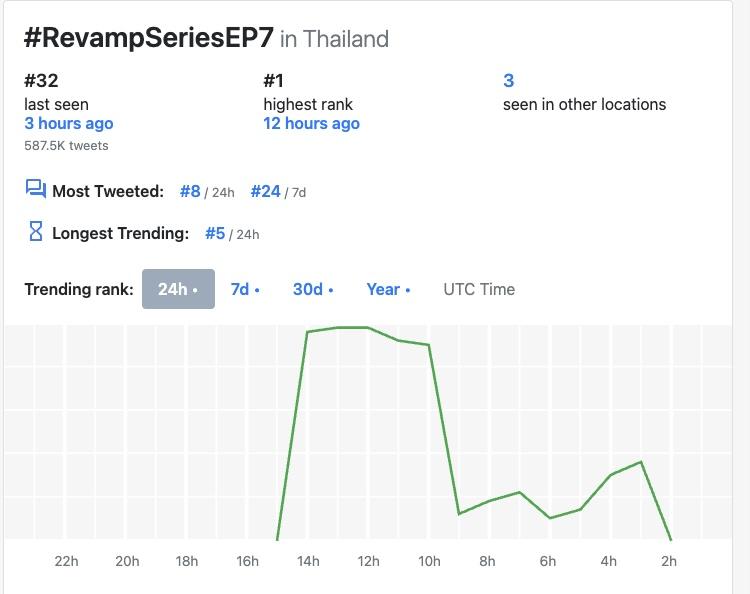The height and width of the screenshot is (594, 750).
Task: Open the Year trending rank view
Action: click(x=388, y=289)
